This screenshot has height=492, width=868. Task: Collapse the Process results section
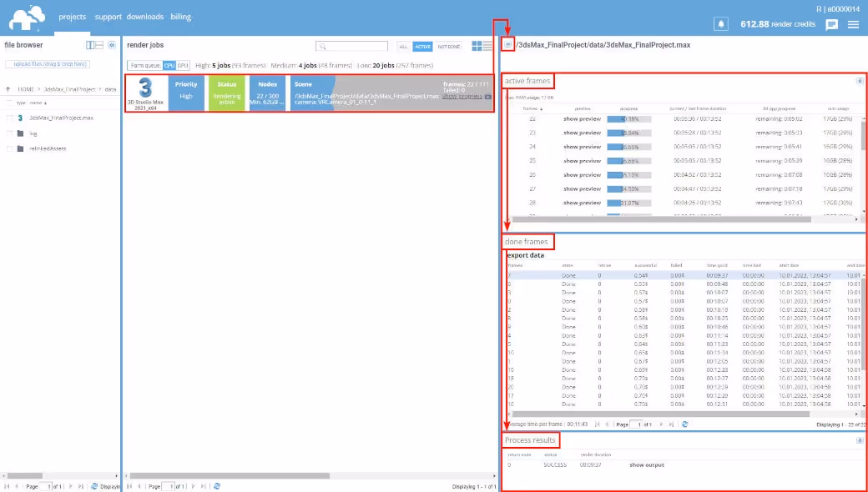click(x=860, y=440)
